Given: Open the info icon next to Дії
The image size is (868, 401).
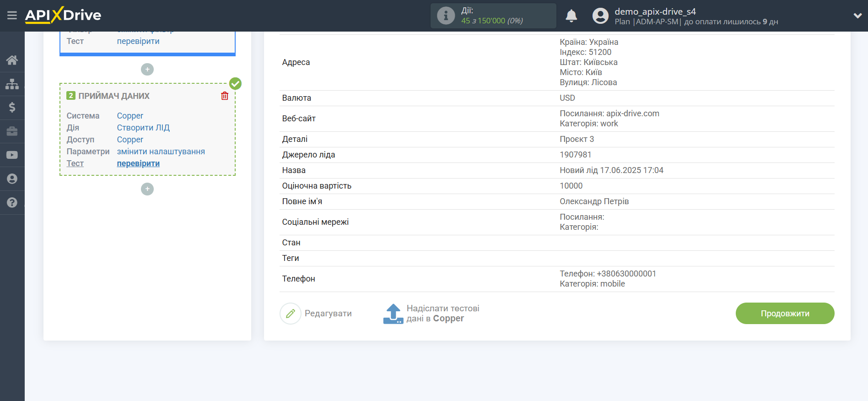Looking at the screenshot, I should (x=446, y=16).
